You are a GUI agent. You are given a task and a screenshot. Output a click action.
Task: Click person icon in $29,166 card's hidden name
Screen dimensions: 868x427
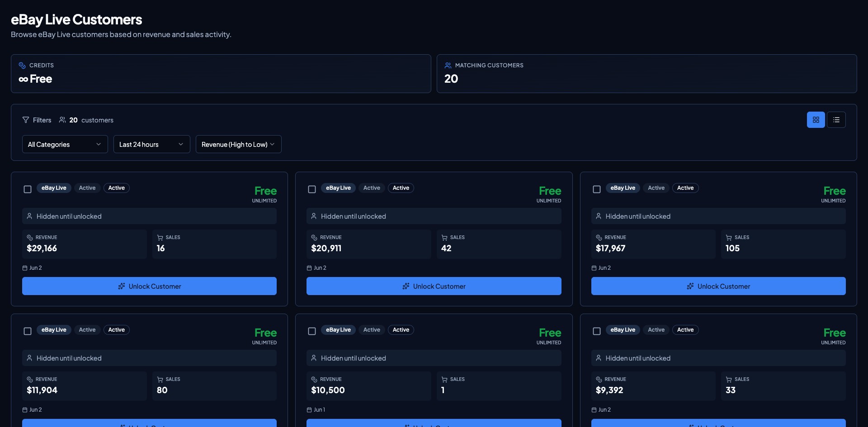click(x=29, y=216)
